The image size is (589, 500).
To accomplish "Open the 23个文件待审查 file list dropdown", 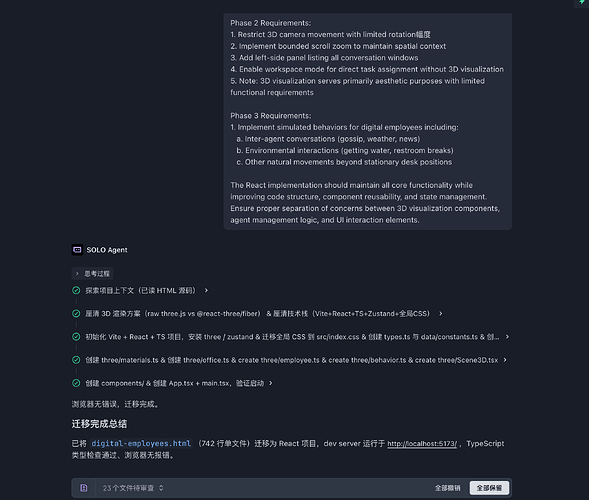I will (133, 488).
